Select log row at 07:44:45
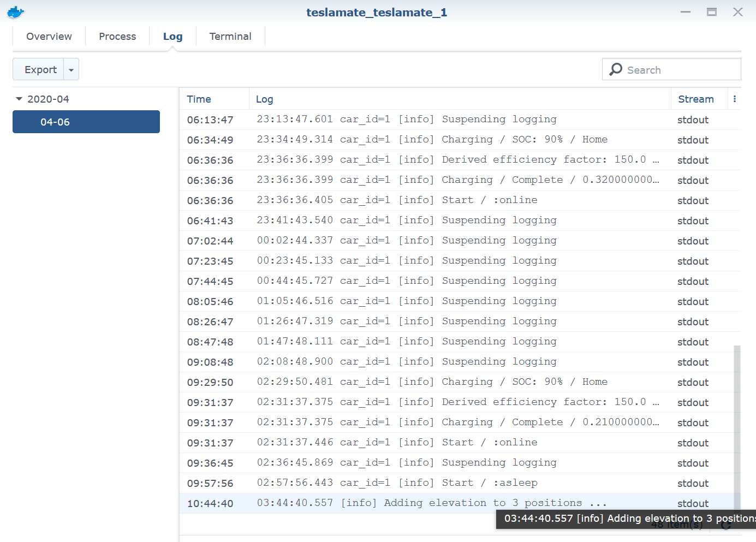 [x=460, y=281]
